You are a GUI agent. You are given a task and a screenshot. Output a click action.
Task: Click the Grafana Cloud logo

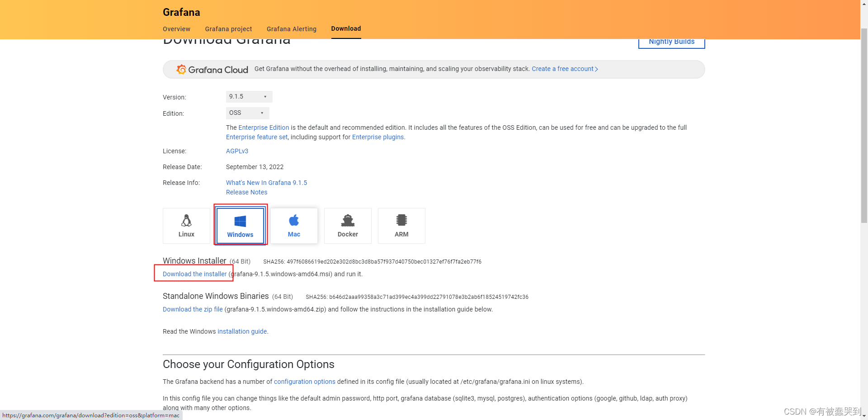tap(212, 69)
